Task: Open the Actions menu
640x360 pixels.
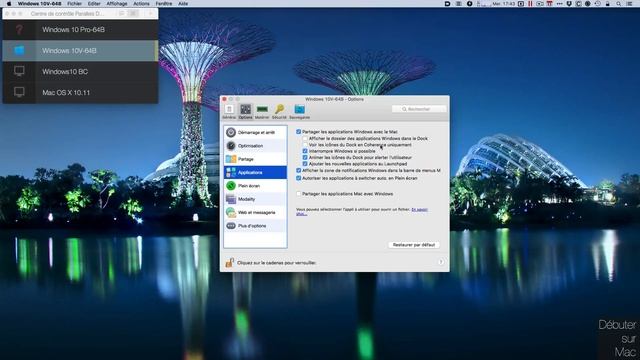Action: [141, 4]
